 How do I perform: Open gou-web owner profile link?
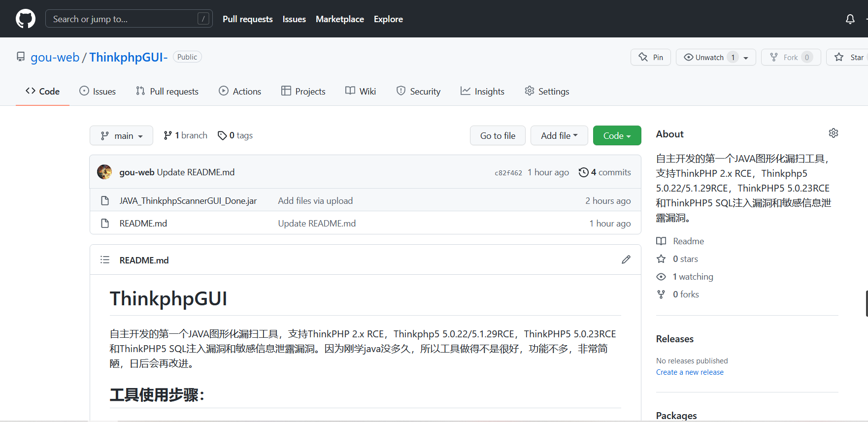pos(55,57)
